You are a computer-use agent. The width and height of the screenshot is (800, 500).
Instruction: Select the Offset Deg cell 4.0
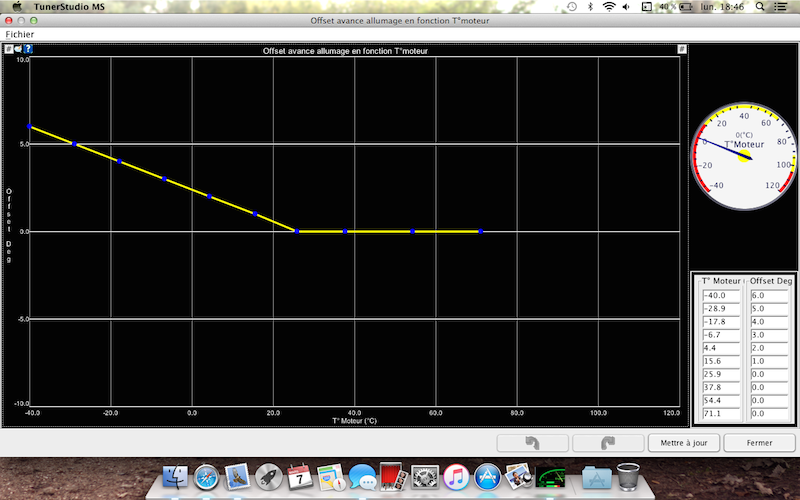(x=769, y=322)
